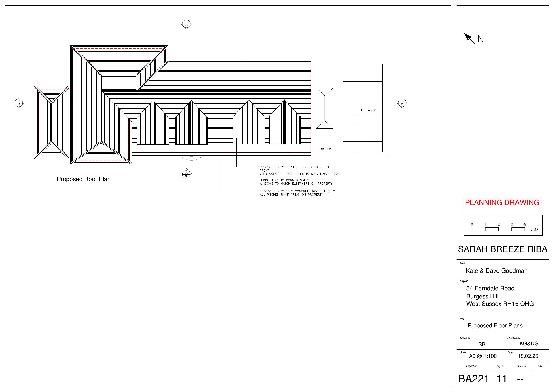
Task: Click the Proposed Roof Plan title
Action: tap(84, 179)
